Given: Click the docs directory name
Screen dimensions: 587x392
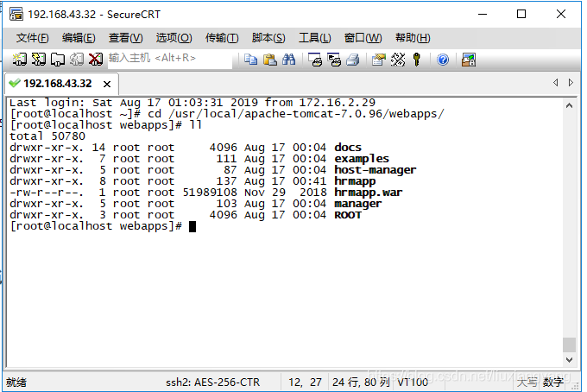Looking at the screenshot, I should (x=348, y=148).
